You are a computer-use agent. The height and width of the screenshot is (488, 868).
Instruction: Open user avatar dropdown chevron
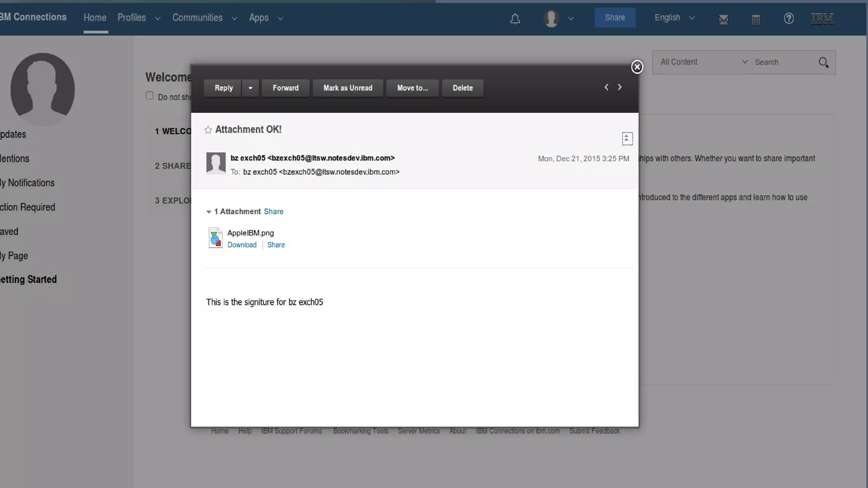pos(571,19)
